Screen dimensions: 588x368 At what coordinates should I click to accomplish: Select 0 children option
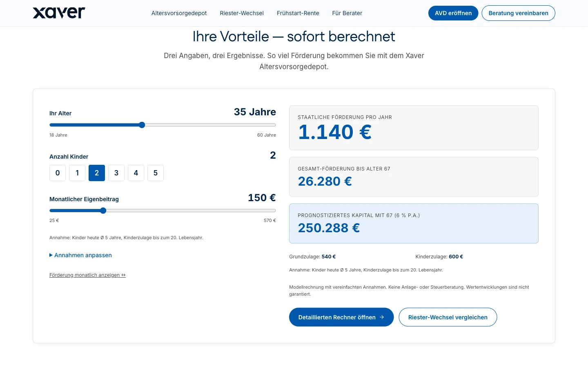58,173
